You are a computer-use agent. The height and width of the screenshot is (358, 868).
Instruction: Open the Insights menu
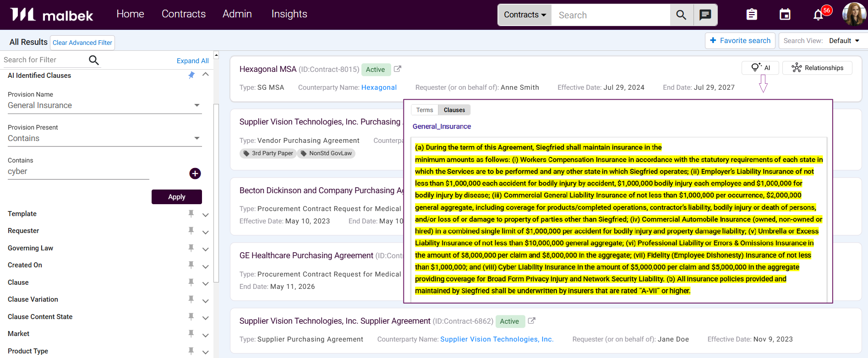tap(289, 14)
